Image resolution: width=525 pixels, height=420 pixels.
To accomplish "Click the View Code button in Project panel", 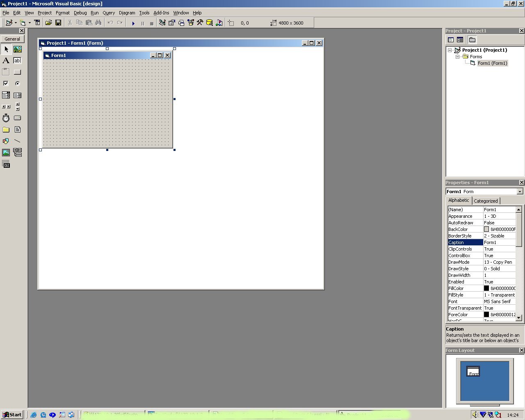I will (451, 40).
